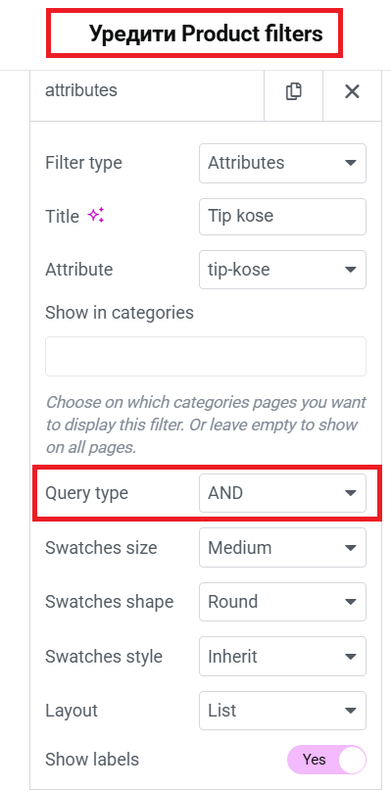
Task: Toggle the Show labels switch
Action: [x=327, y=760]
